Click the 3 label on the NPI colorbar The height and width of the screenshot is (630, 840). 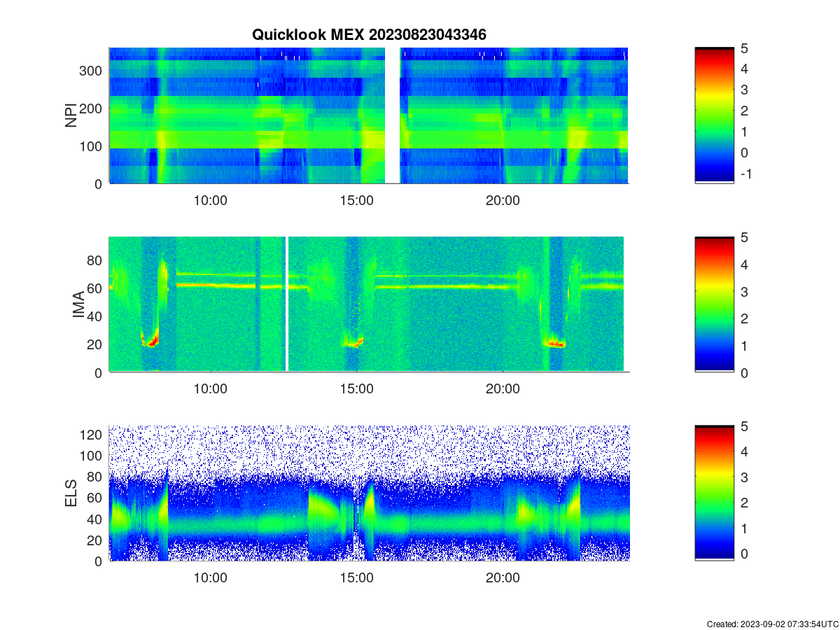(x=745, y=90)
